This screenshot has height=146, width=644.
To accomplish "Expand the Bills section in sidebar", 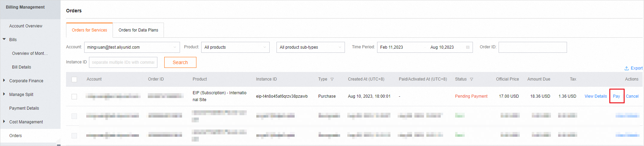I will (4, 39).
